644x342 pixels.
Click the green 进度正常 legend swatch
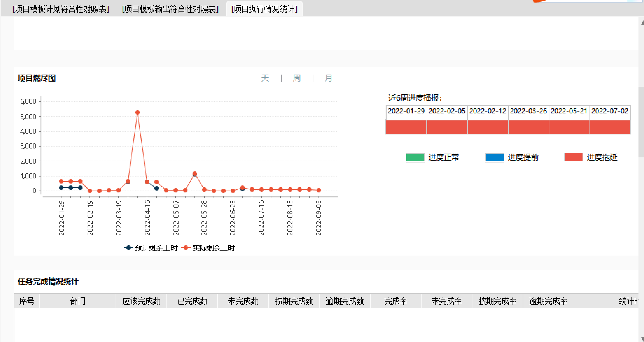point(415,157)
